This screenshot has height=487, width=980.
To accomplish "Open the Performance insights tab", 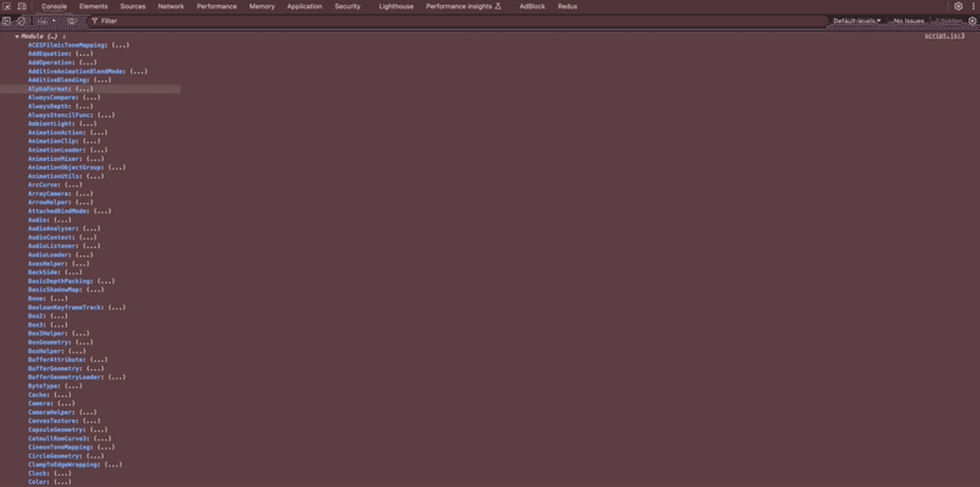I will (x=463, y=6).
